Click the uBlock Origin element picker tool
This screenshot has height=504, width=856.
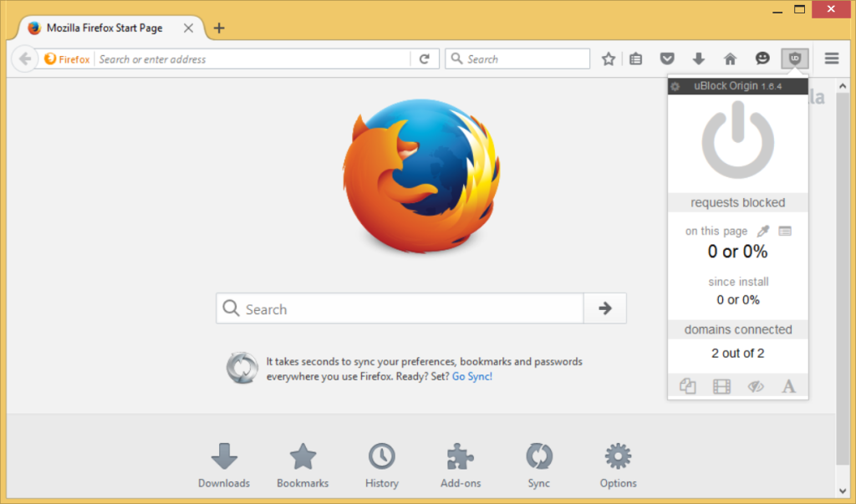pos(762,231)
